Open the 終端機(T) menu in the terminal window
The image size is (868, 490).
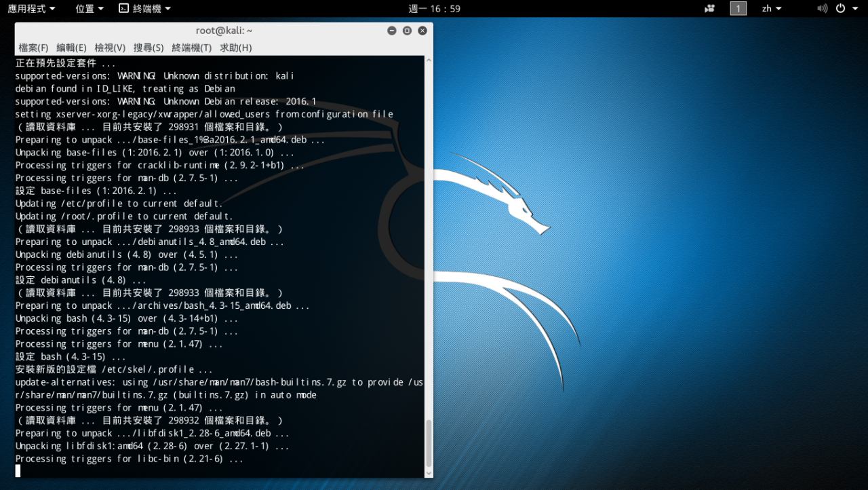click(x=192, y=48)
